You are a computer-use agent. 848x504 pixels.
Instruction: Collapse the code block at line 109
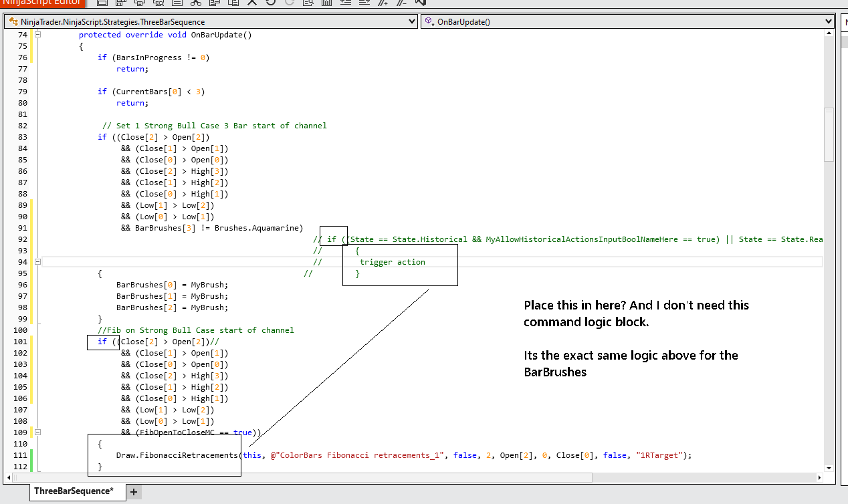(x=38, y=432)
